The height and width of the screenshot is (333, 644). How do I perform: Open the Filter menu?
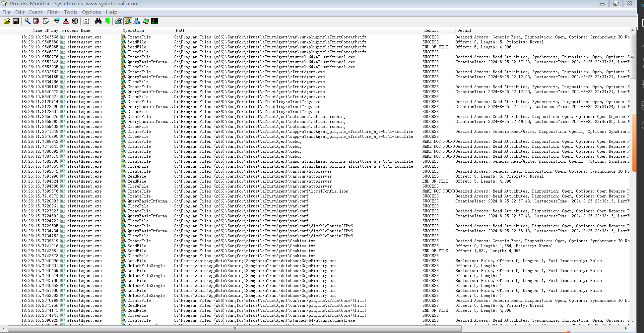pos(53,12)
